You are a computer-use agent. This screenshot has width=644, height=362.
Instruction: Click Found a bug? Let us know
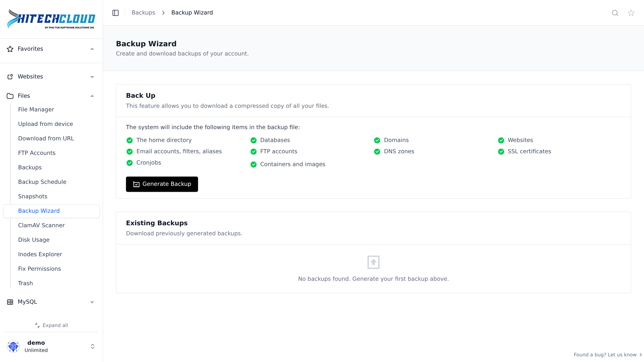click(608, 355)
